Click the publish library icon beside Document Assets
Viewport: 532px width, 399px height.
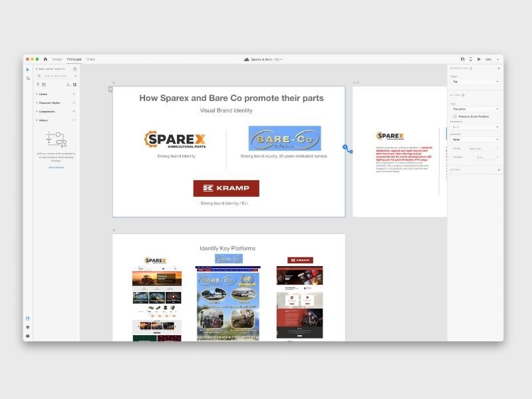(x=75, y=69)
